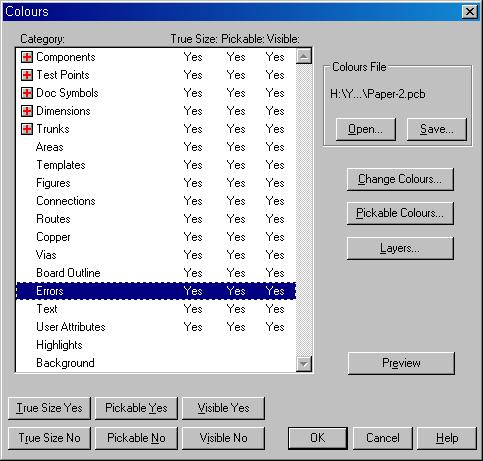Click the list scrollbar down arrow
This screenshot has height=461, width=483.
click(x=304, y=364)
